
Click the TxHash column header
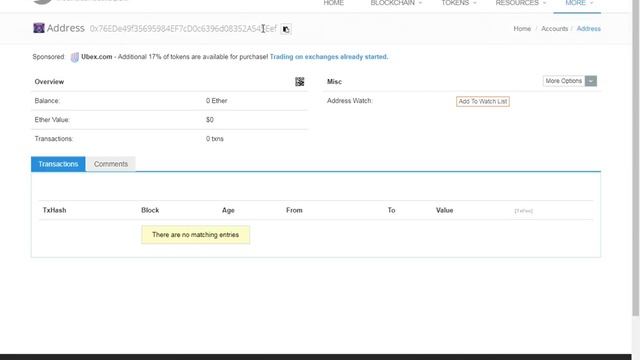(54, 210)
